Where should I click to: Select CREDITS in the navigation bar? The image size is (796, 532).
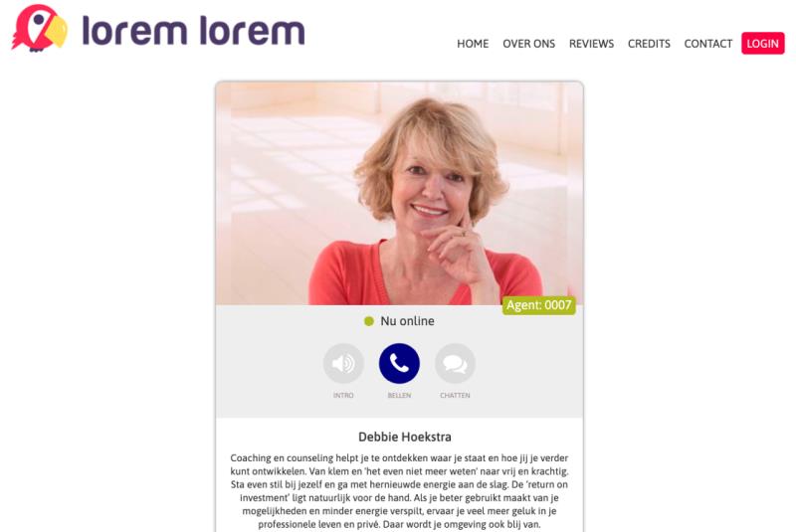(x=649, y=44)
